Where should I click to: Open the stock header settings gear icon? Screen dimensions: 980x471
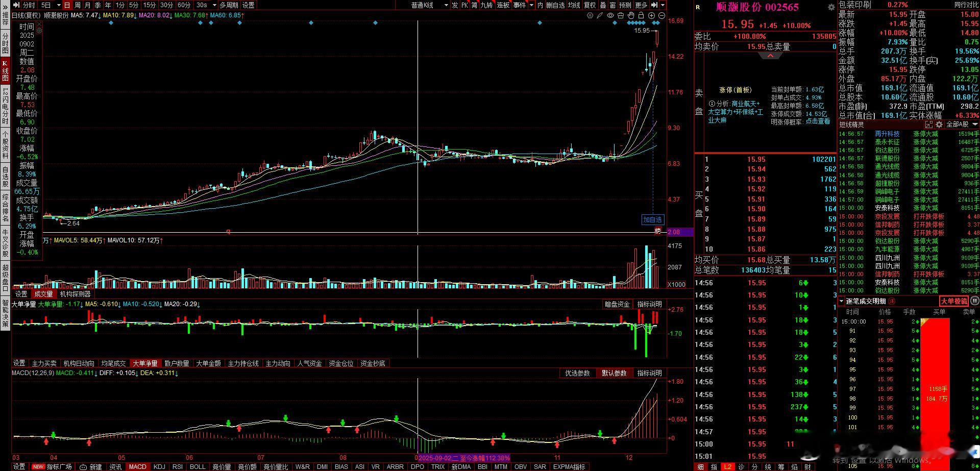click(x=831, y=7)
